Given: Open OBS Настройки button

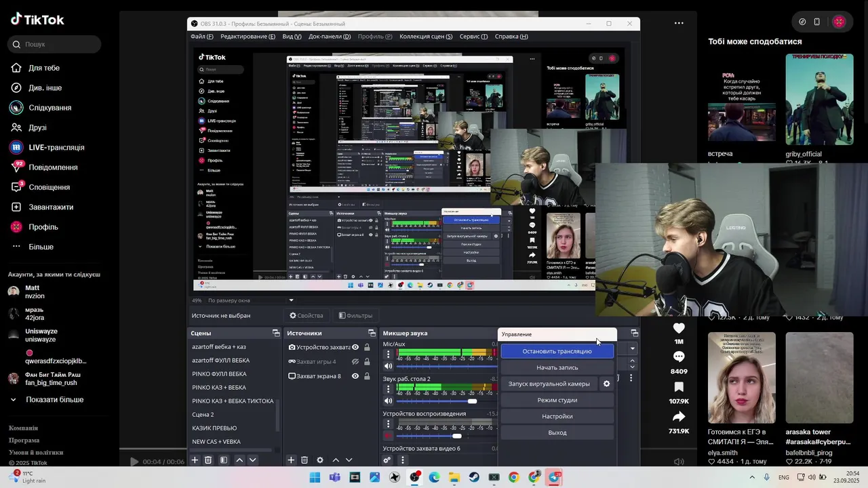Looking at the screenshot, I should click(557, 416).
